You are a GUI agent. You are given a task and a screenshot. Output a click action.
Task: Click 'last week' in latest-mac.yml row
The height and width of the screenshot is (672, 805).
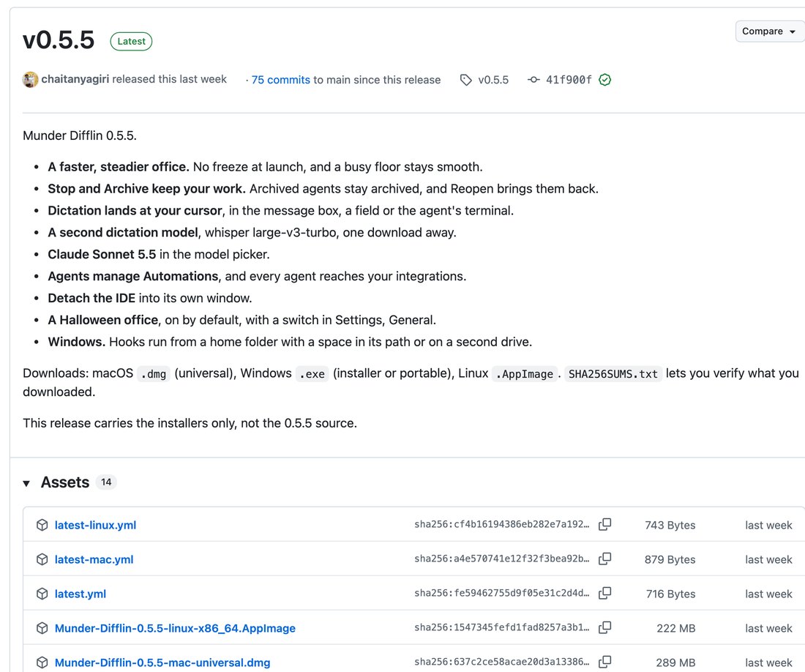click(768, 559)
